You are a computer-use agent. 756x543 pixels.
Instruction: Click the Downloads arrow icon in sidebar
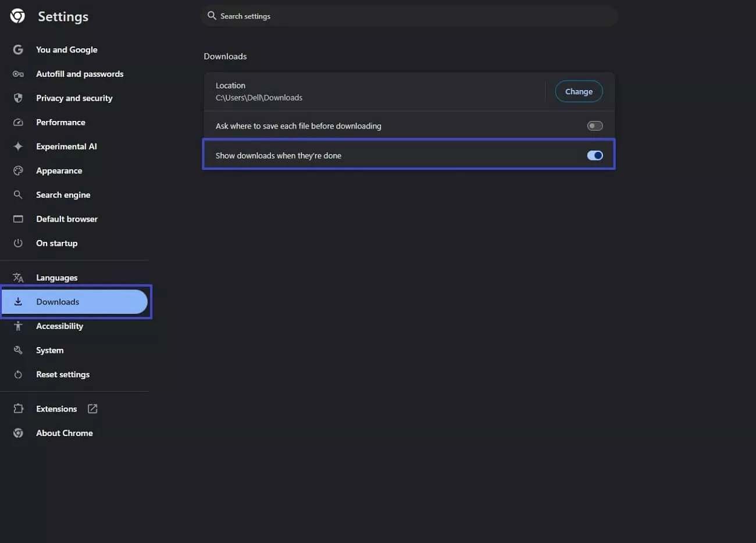coord(18,302)
